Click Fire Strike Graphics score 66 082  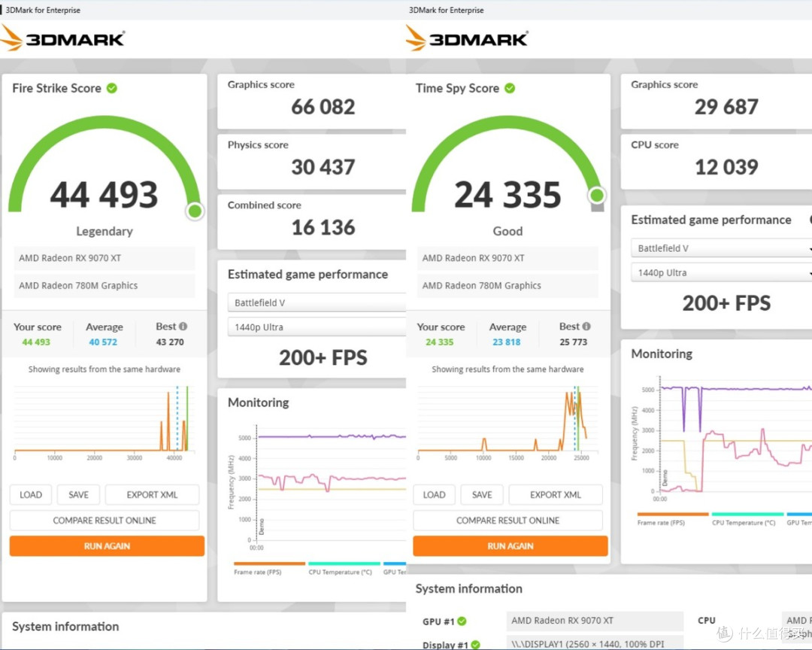[x=323, y=107]
